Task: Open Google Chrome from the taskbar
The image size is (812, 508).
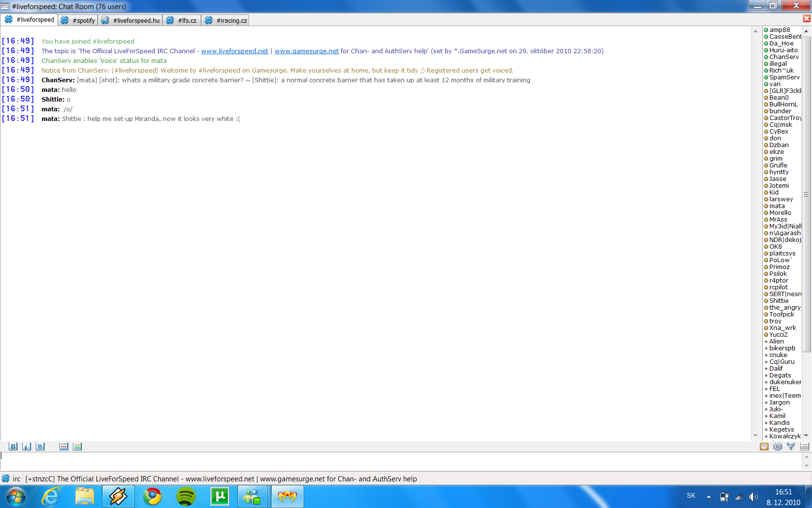Action: (x=152, y=496)
